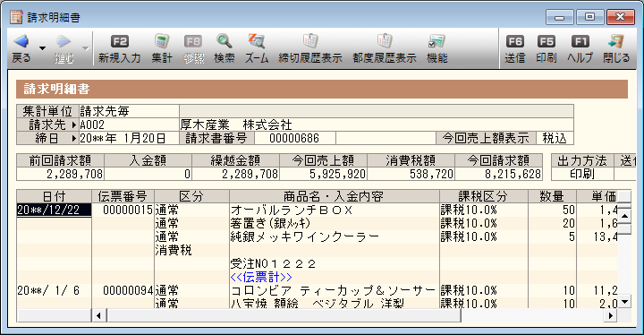Click the 機能 function icon
Viewport: 644px width, 335px height.
click(437, 41)
